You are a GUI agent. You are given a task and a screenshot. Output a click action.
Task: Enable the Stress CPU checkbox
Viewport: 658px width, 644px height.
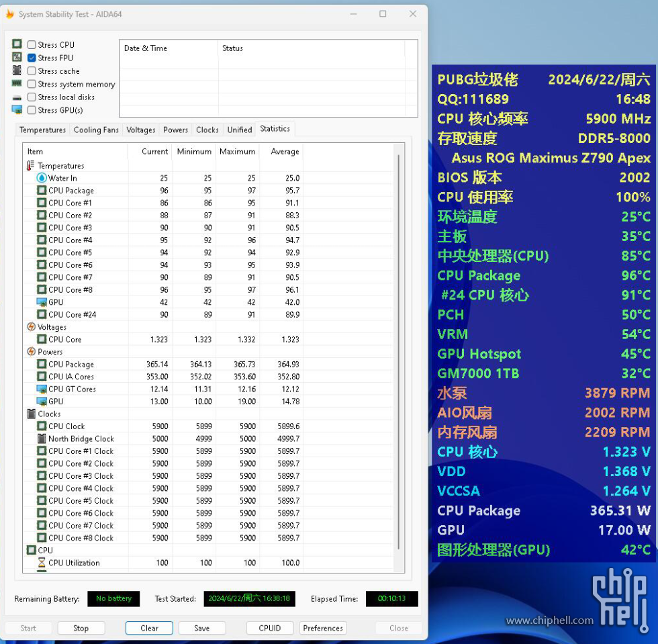click(x=32, y=44)
